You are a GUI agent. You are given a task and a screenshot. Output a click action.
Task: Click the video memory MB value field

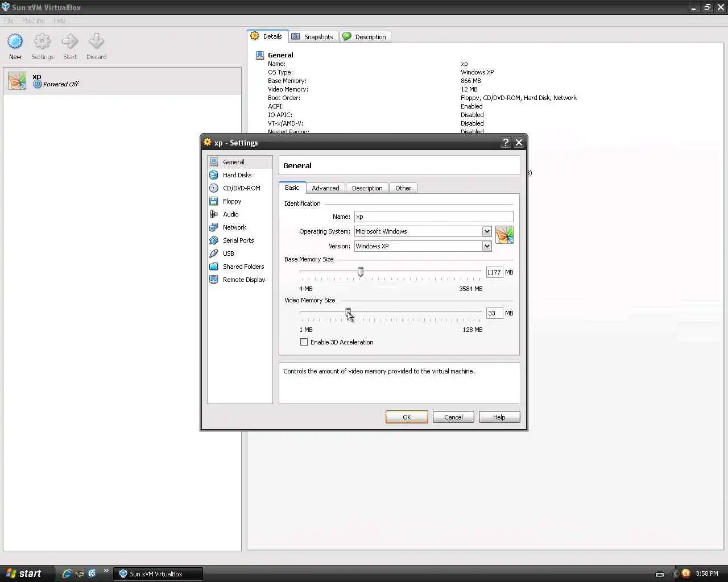[494, 313]
